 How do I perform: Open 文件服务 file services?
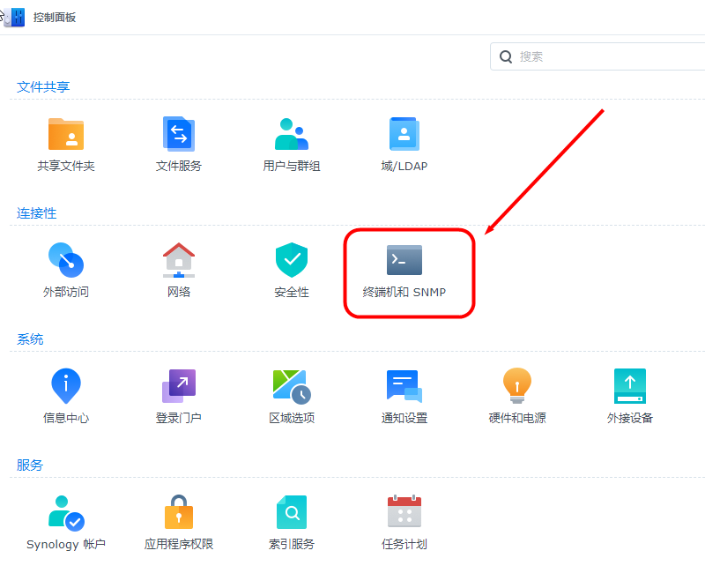179,135
